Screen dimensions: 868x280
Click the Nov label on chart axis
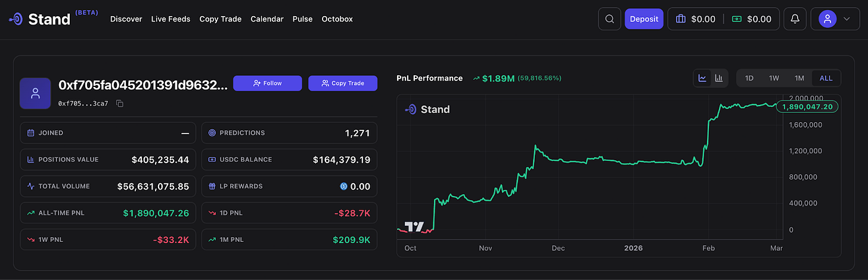tap(485, 247)
